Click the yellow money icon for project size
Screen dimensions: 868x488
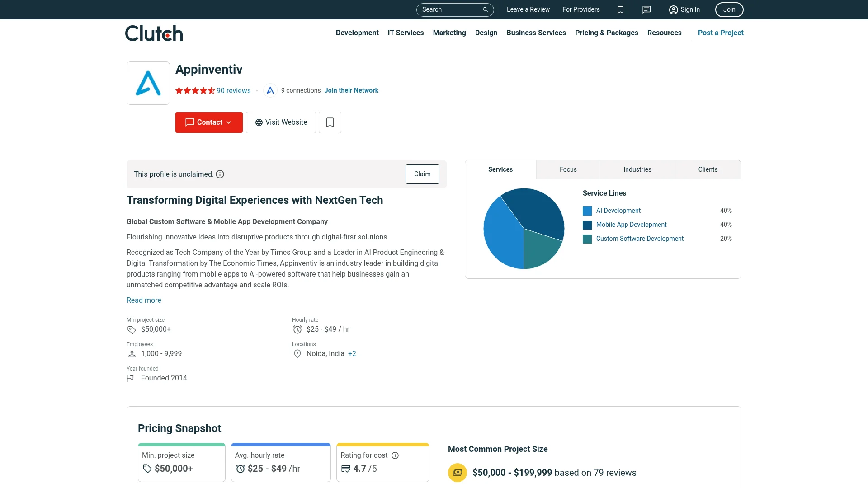click(458, 473)
